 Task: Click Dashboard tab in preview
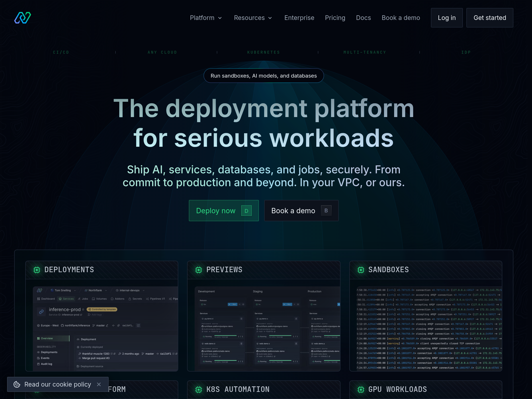click(x=46, y=299)
